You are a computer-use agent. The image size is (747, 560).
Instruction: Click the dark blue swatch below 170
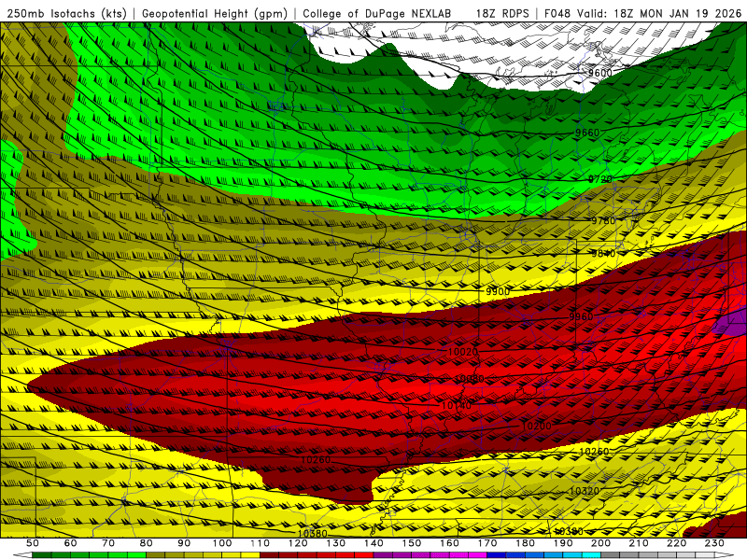point(497,555)
